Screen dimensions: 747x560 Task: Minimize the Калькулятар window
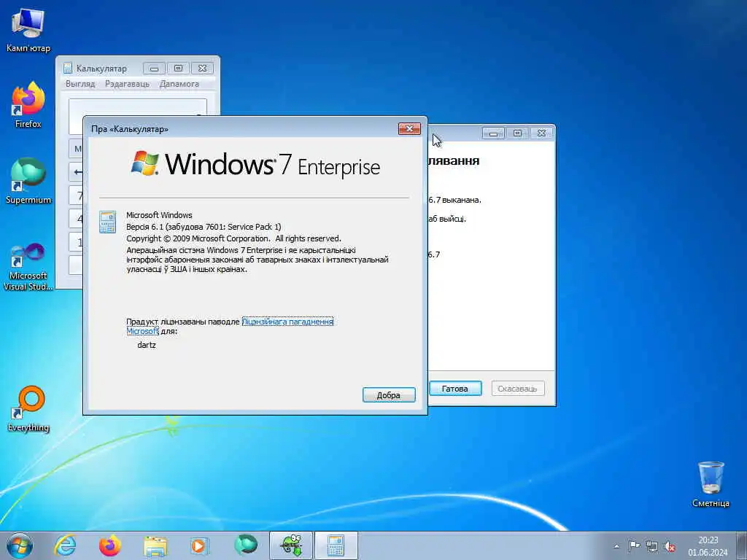(x=154, y=69)
